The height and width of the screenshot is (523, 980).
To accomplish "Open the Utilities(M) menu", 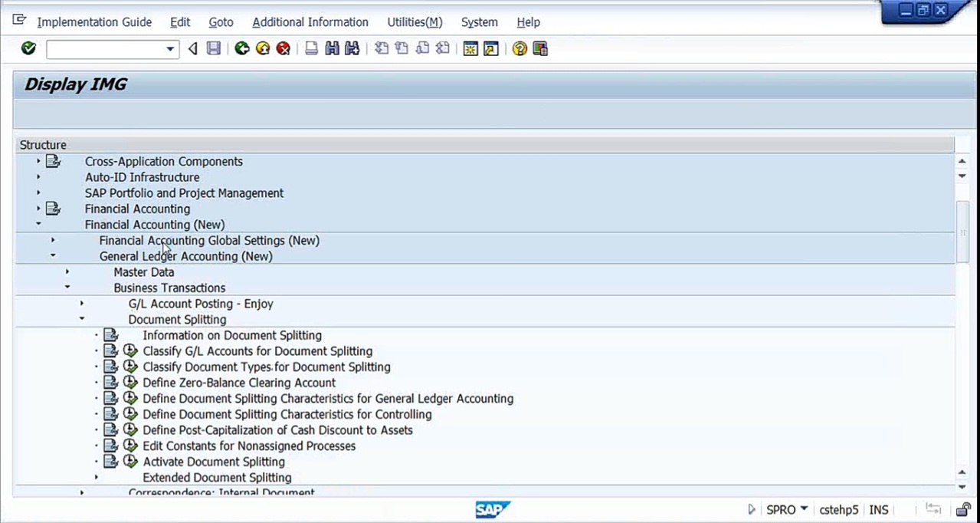I will [415, 22].
